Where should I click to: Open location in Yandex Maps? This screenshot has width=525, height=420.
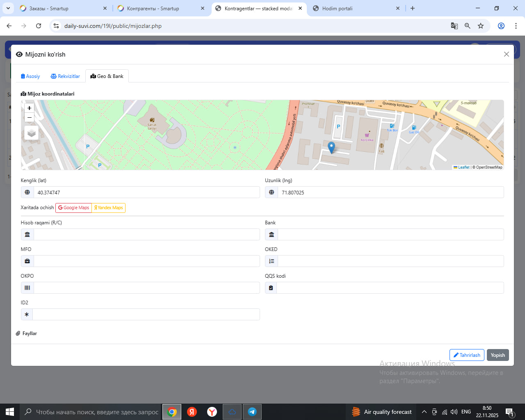[109, 208]
